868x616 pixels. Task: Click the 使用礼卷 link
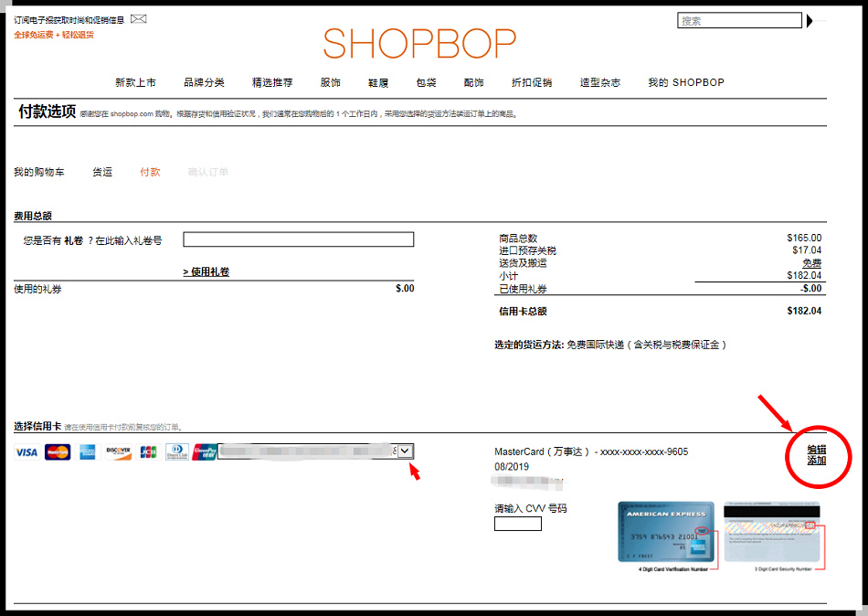[x=206, y=272]
